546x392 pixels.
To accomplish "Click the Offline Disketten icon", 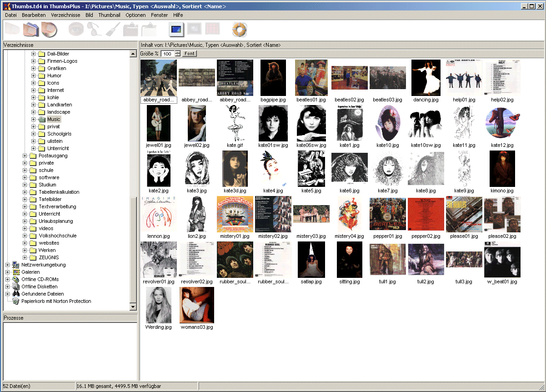I will 16,286.
